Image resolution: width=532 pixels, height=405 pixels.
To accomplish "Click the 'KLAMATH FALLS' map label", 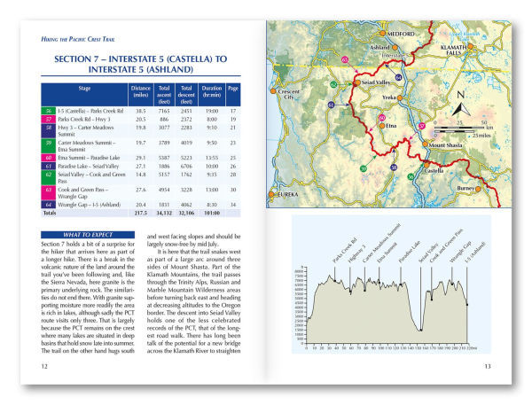I will (x=453, y=51).
